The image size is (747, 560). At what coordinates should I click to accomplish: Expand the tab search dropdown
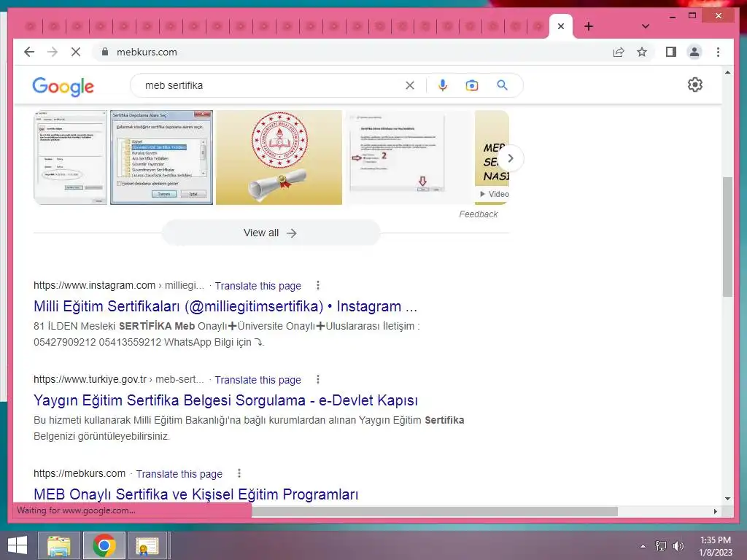(645, 26)
